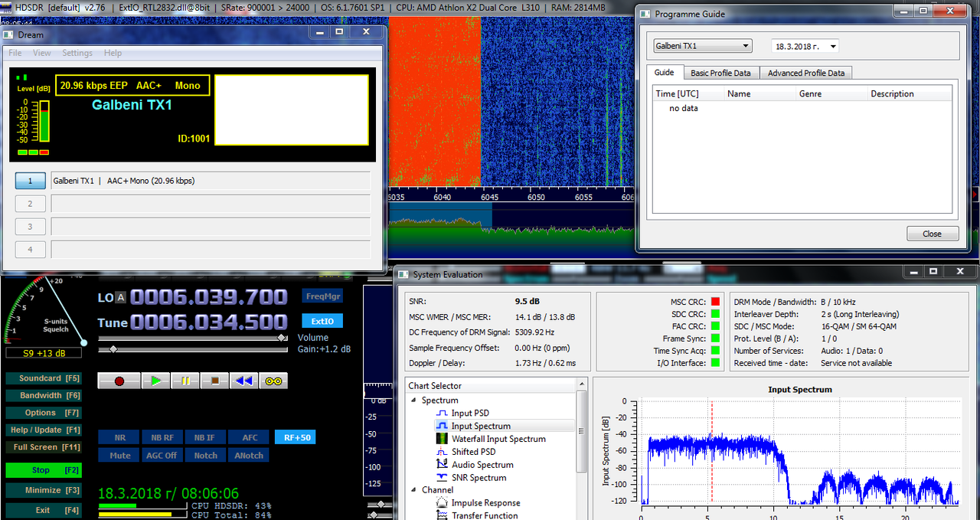The height and width of the screenshot is (520, 980).
Task: Toggle AGC Off button
Action: tap(162, 455)
